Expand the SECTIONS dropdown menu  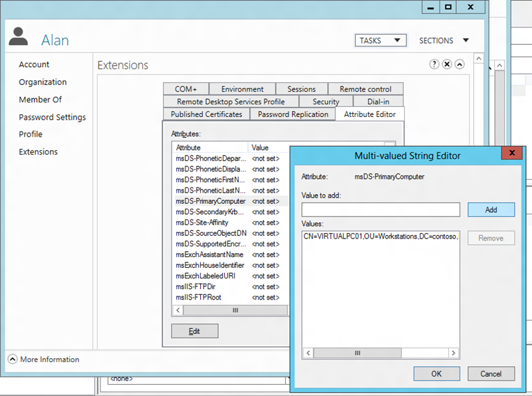pyautogui.click(x=444, y=41)
